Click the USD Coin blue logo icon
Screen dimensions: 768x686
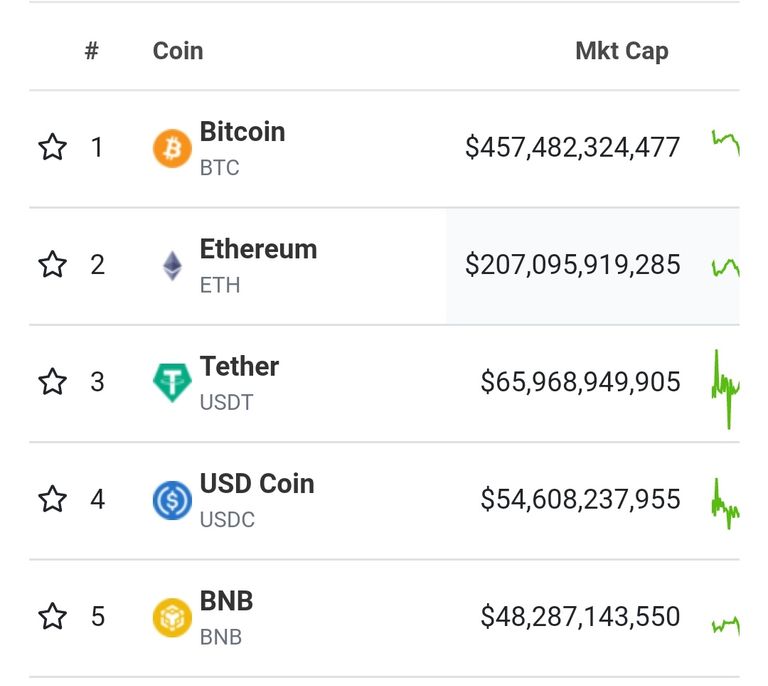point(172,500)
